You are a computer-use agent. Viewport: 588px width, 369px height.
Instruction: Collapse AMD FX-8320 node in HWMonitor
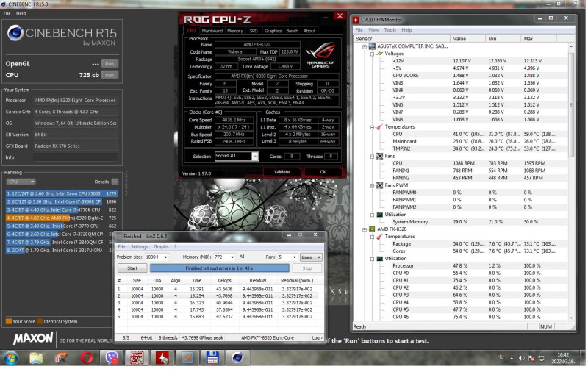point(364,229)
